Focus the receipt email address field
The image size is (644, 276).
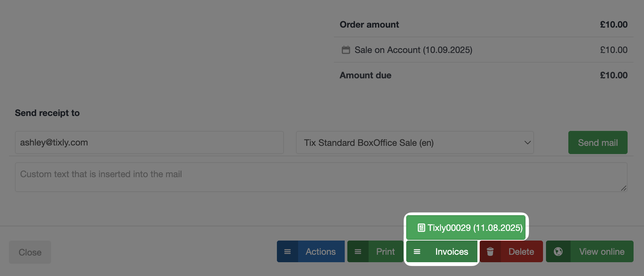pos(149,142)
